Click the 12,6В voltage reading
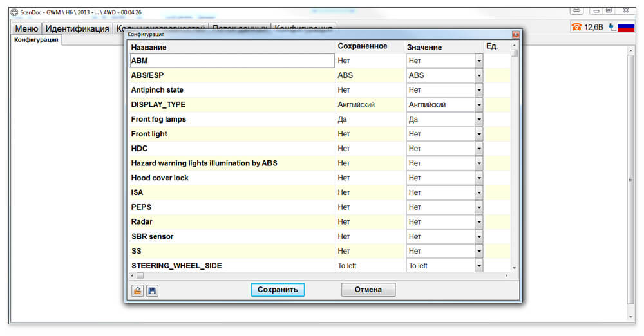 (594, 28)
